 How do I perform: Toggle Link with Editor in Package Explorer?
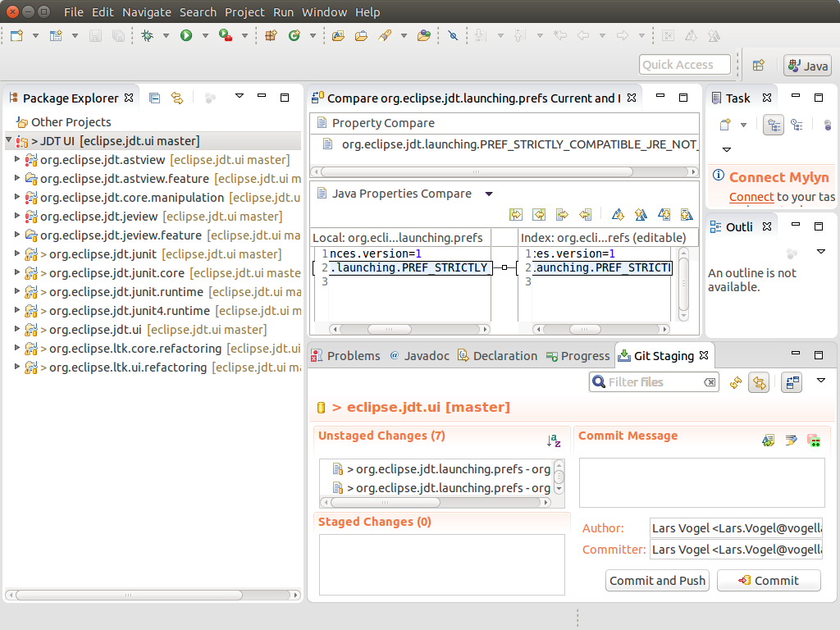177,98
